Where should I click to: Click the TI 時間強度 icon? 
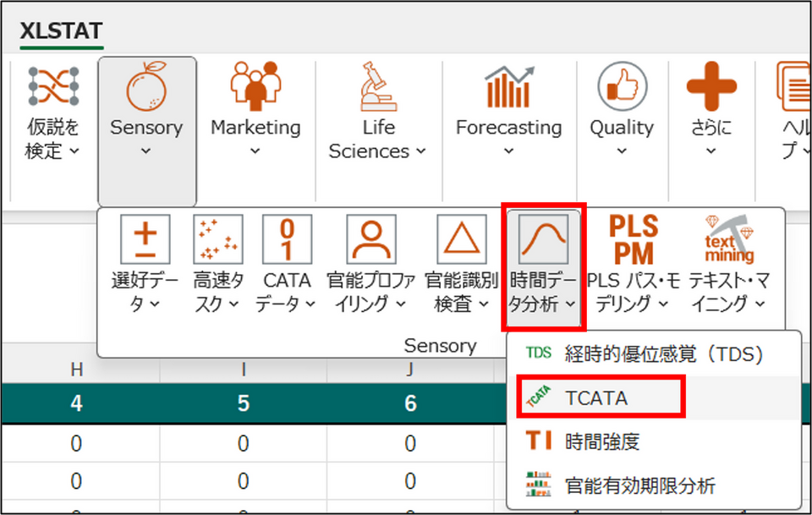[539, 441]
